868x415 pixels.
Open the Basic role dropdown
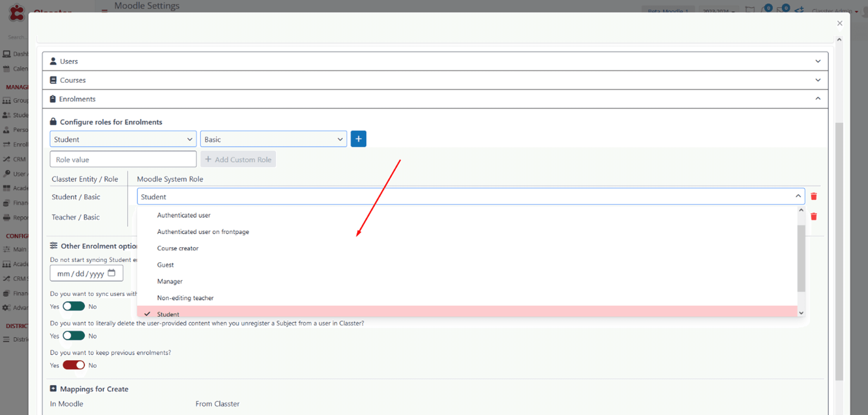tap(273, 139)
